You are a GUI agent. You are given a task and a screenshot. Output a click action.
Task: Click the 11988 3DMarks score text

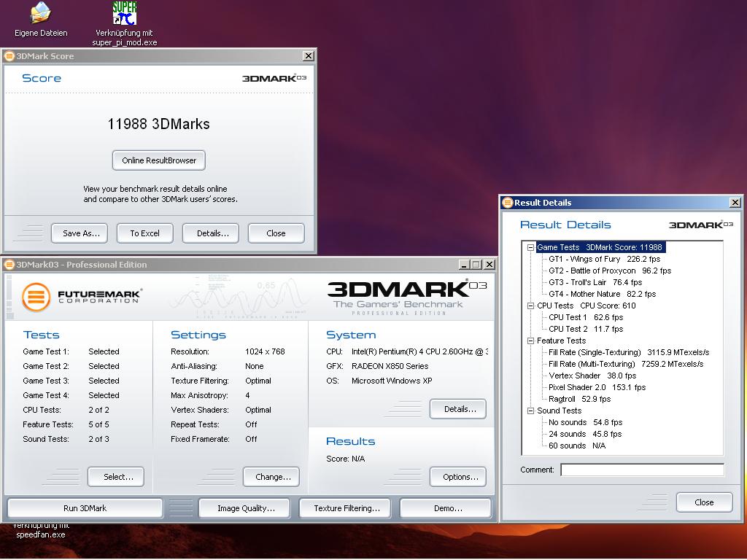pos(158,124)
